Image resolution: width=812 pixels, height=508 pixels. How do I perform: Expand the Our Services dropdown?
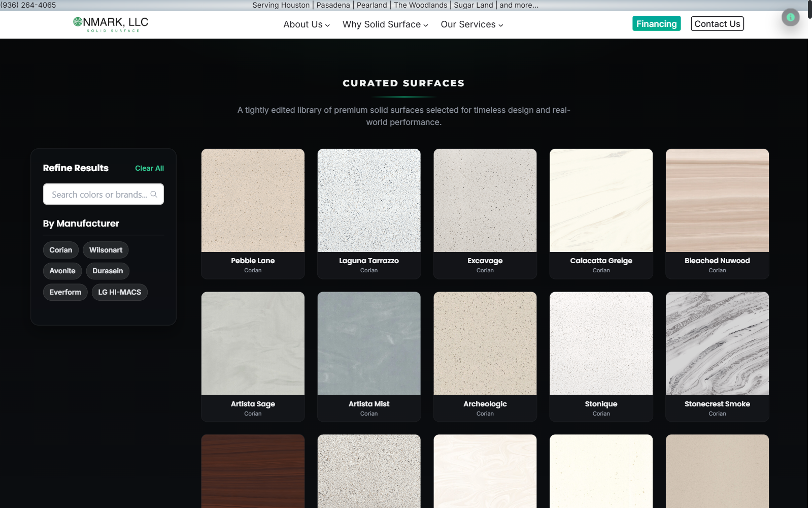click(x=471, y=24)
